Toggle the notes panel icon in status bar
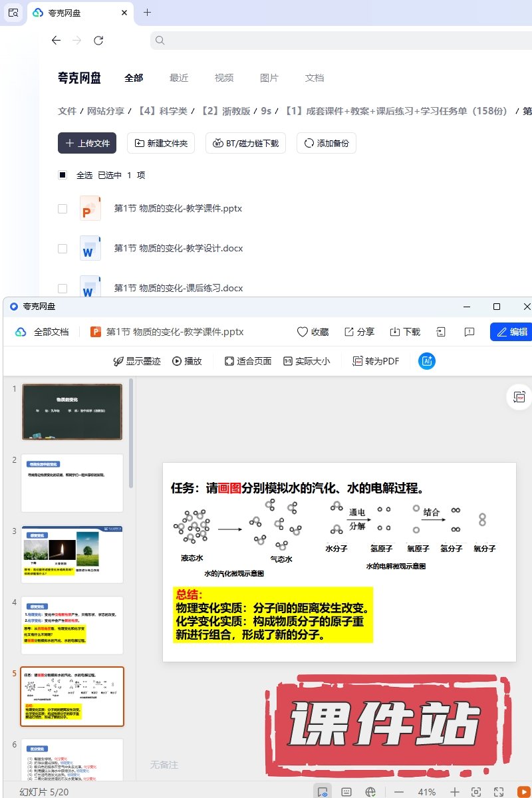This screenshot has height=798, width=532. point(346,791)
